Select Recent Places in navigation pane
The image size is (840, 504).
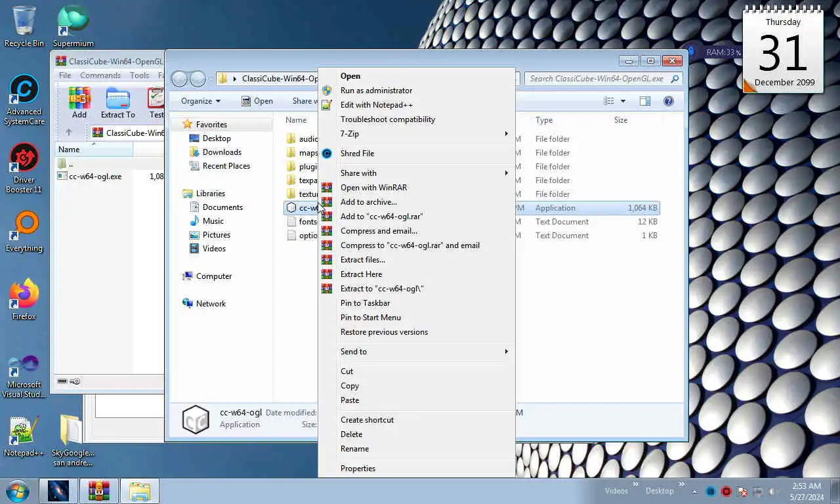point(226,166)
